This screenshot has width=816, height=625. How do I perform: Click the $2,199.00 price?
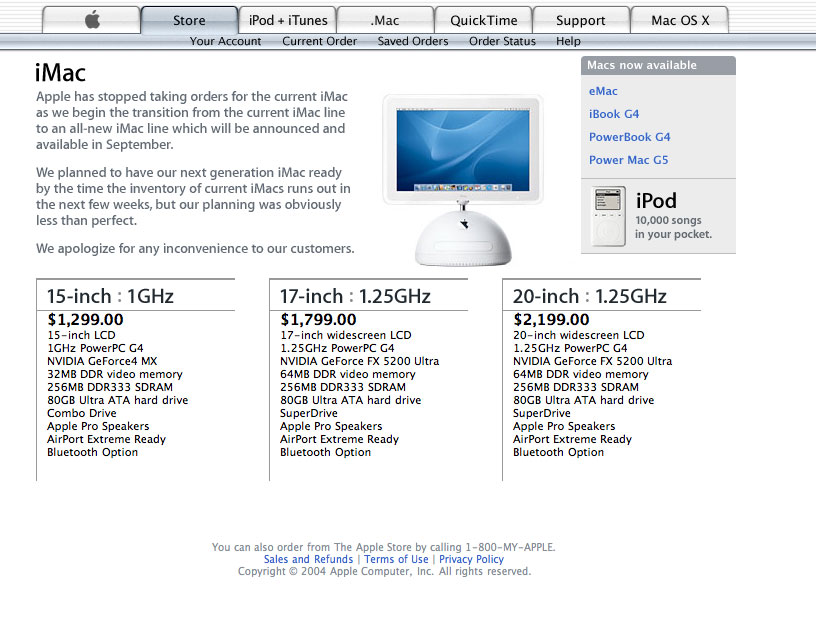(x=552, y=320)
